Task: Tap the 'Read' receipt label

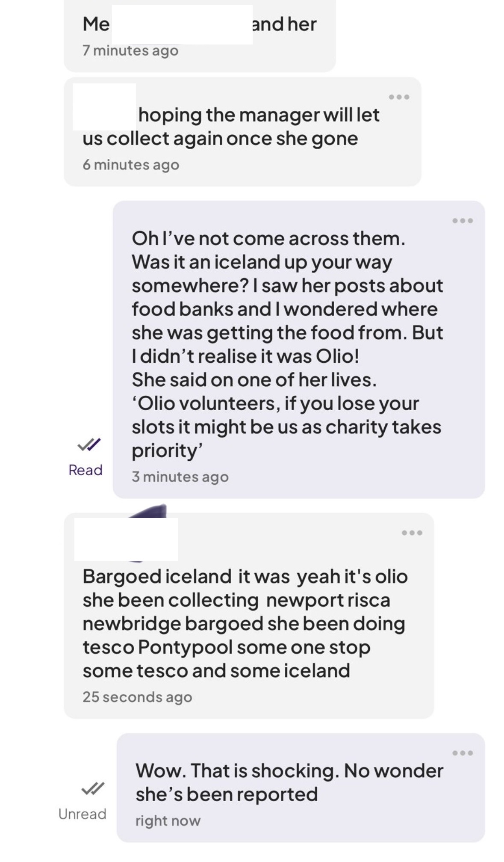Action: tap(85, 470)
